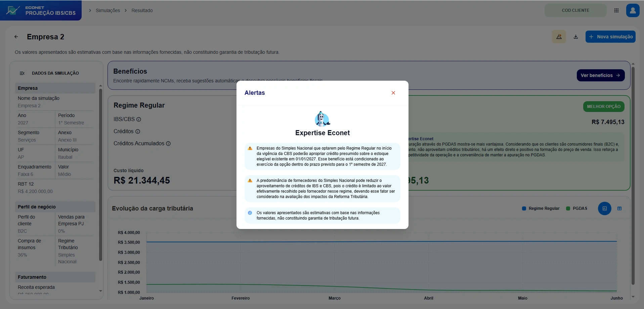Screen dimensions: 644x309
Task: Click the Empresa section header in the sidebar
Action: pyautogui.click(x=55, y=88)
